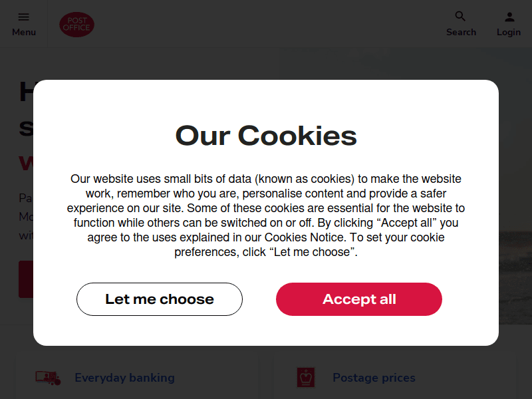Screen dimensions: 532x399
Task: Click the Post Office logo
Action: [x=76, y=25]
